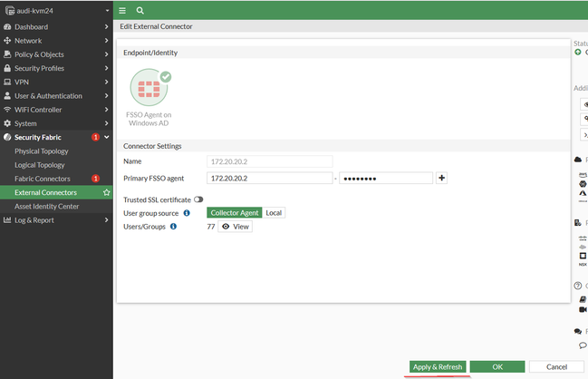
Task: Click the question mark help icon
Action: pyautogui.click(x=577, y=286)
